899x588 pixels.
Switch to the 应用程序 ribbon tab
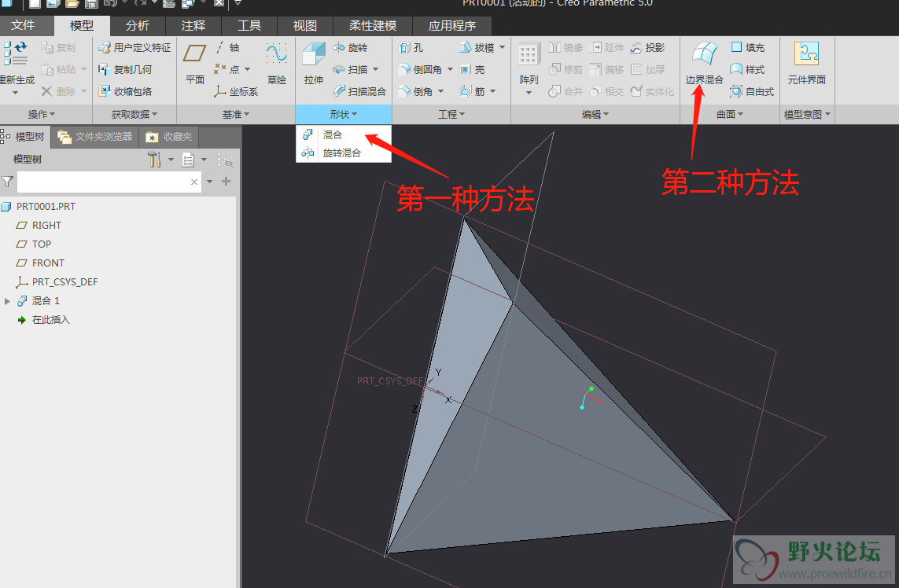pos(451,26)
